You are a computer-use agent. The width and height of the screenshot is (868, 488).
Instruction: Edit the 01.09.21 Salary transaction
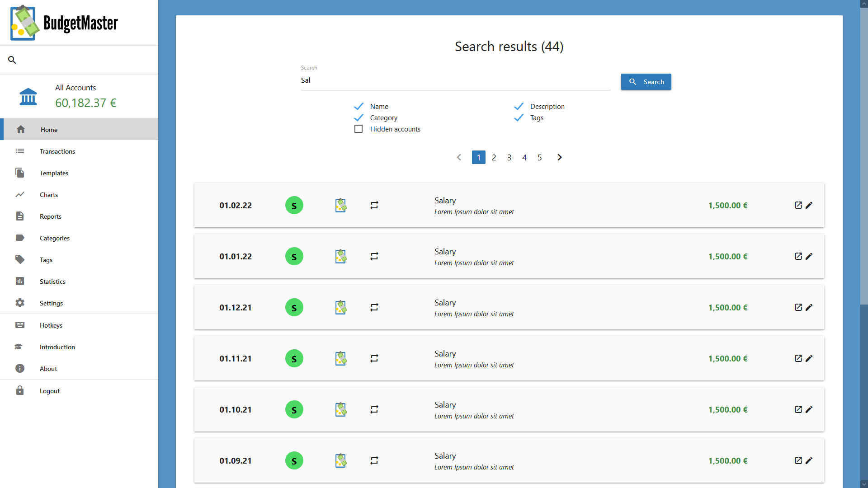[x=809, y=460]
